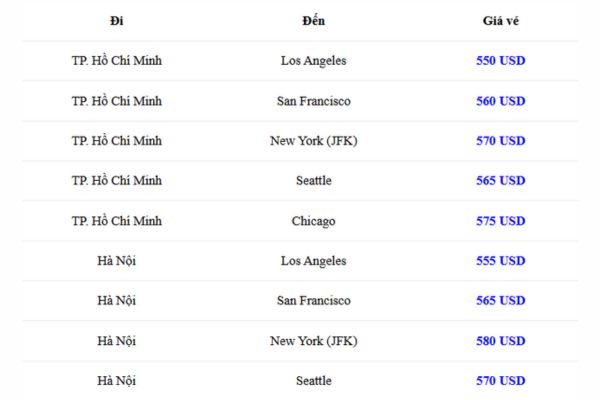Image resolution: width=600 pixels, height=400 pixels.
Task: Click the 570 USD Hà Nội to Seattle price
Action: [x=501, y=380]
